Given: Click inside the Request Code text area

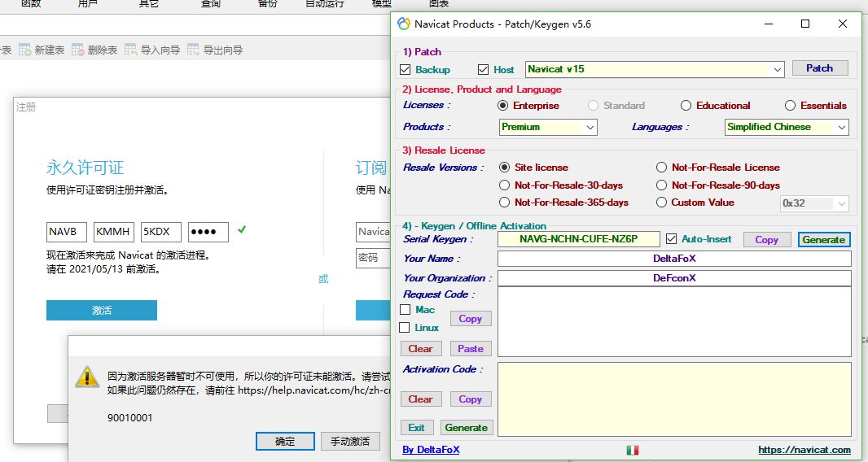Looking at the screenshot, I should point(674,321).
